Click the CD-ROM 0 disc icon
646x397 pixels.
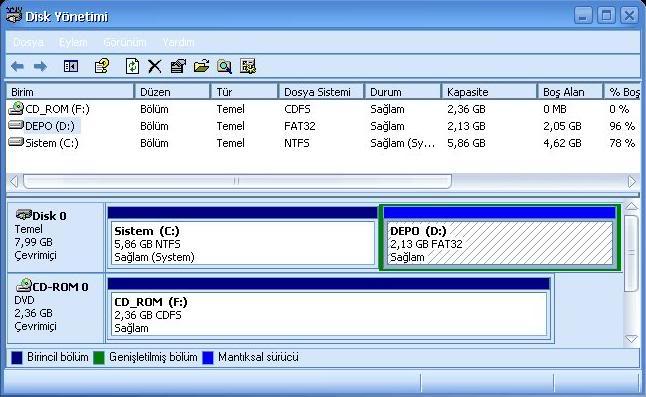click(x=24, y=285)
